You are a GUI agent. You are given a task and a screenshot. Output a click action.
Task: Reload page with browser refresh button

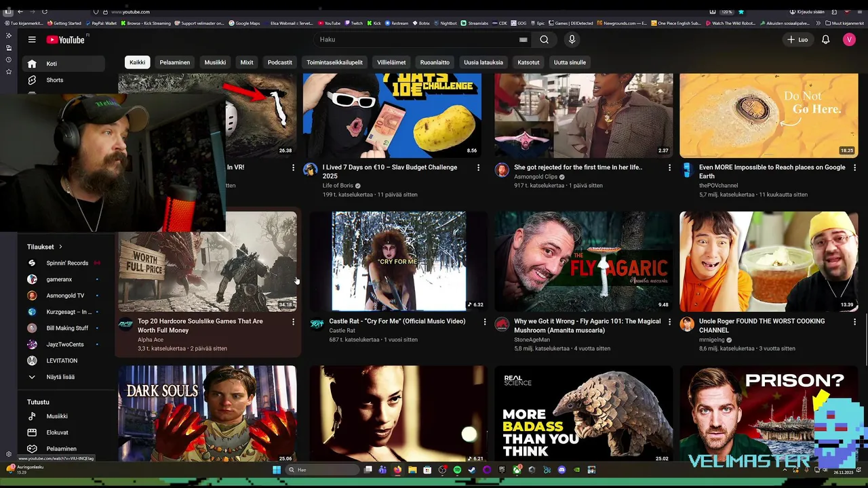pyautogui.click(x=45, y=12)
